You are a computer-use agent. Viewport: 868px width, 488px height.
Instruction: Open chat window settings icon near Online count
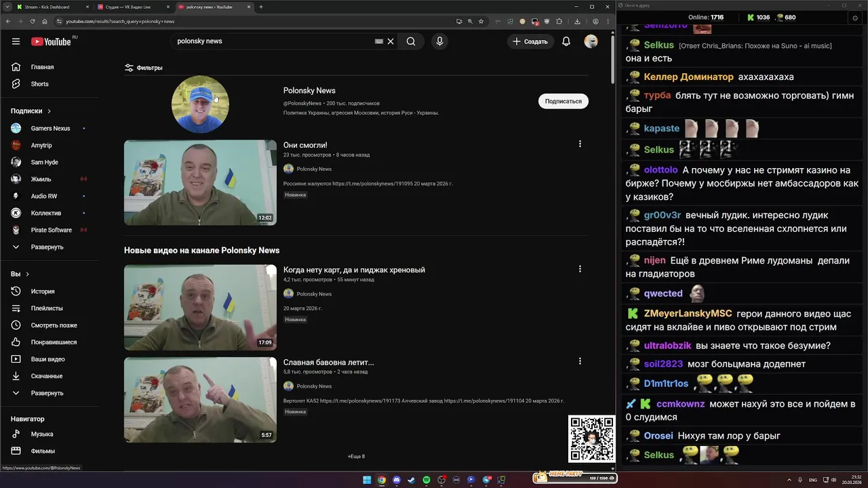tap(854, 18)
